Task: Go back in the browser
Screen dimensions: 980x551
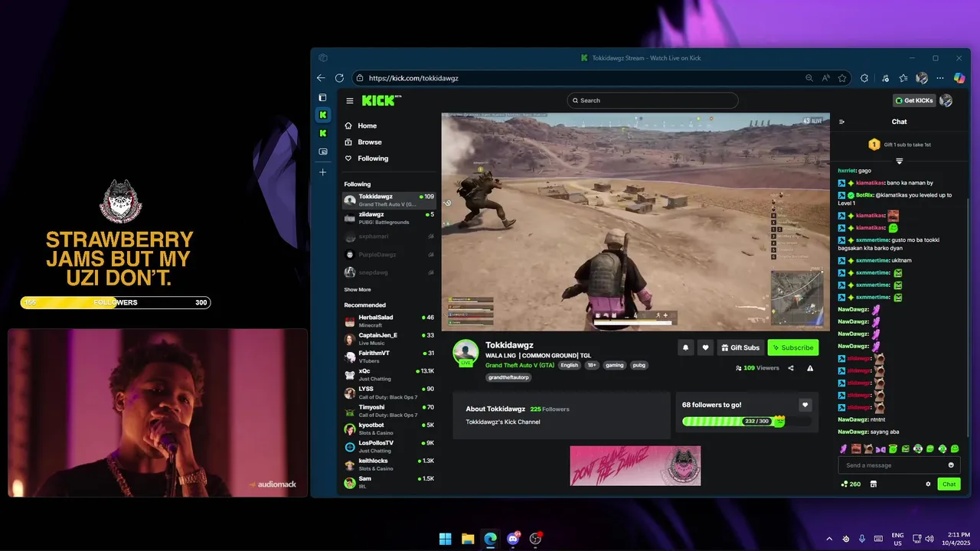Action: [x=321, y=78]
